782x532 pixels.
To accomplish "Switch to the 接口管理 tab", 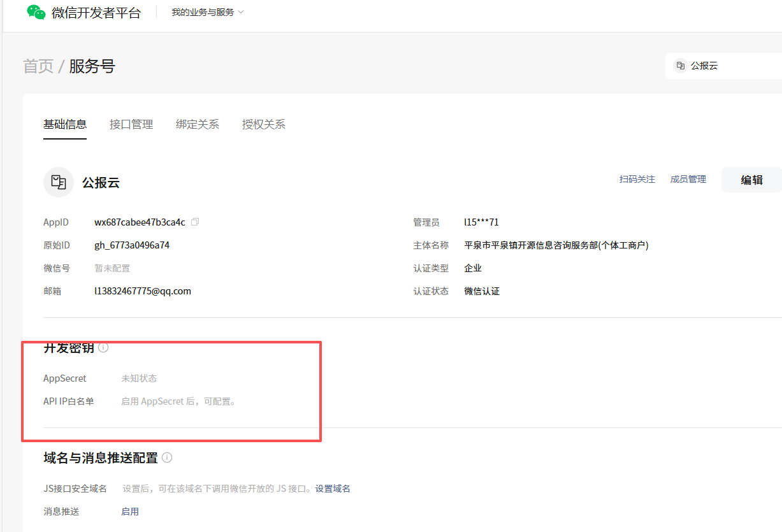I will pyautogui.click(x=131, y=124).
